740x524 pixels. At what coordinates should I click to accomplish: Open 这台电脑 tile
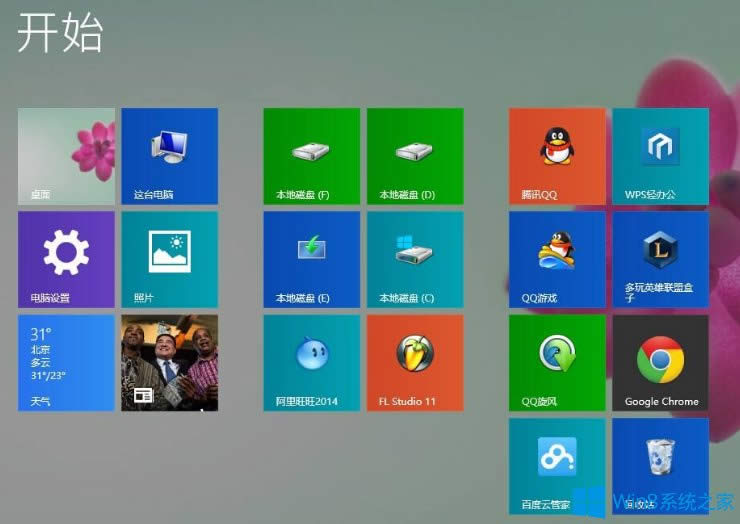click(169, 156)
